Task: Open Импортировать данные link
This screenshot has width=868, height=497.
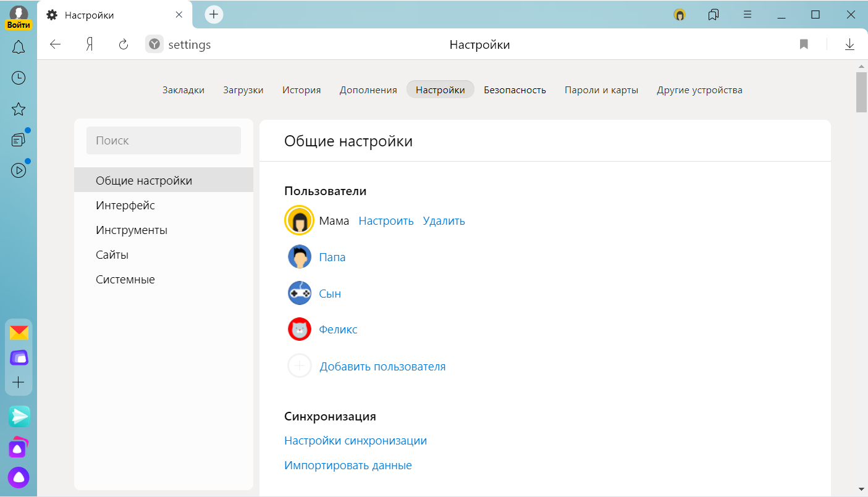Action: tap(348, 465)
